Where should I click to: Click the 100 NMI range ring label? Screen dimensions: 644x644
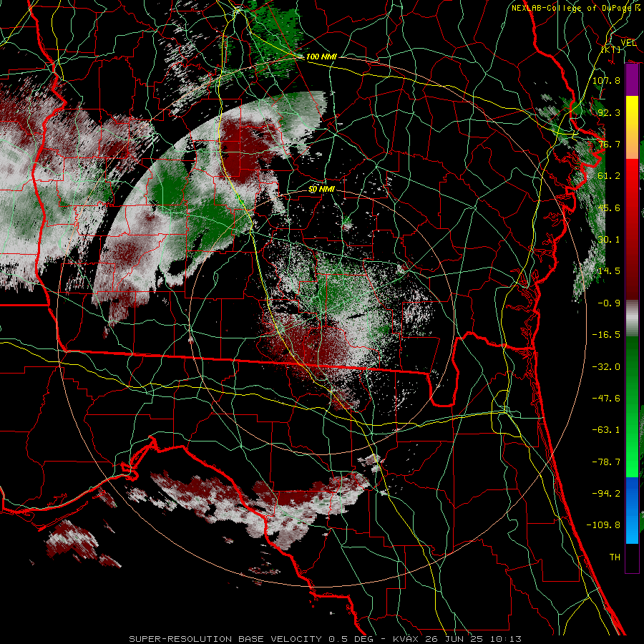(x=321, y=57)
